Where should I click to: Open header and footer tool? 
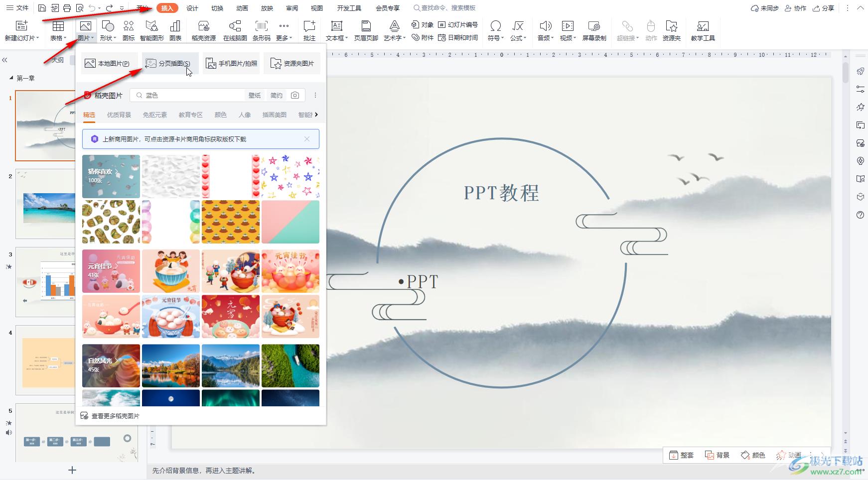click(366, 26)
